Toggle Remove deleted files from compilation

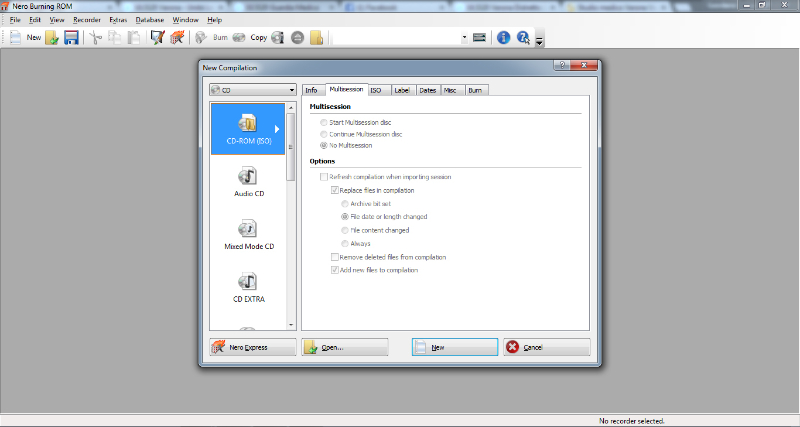tap(335, 257)
